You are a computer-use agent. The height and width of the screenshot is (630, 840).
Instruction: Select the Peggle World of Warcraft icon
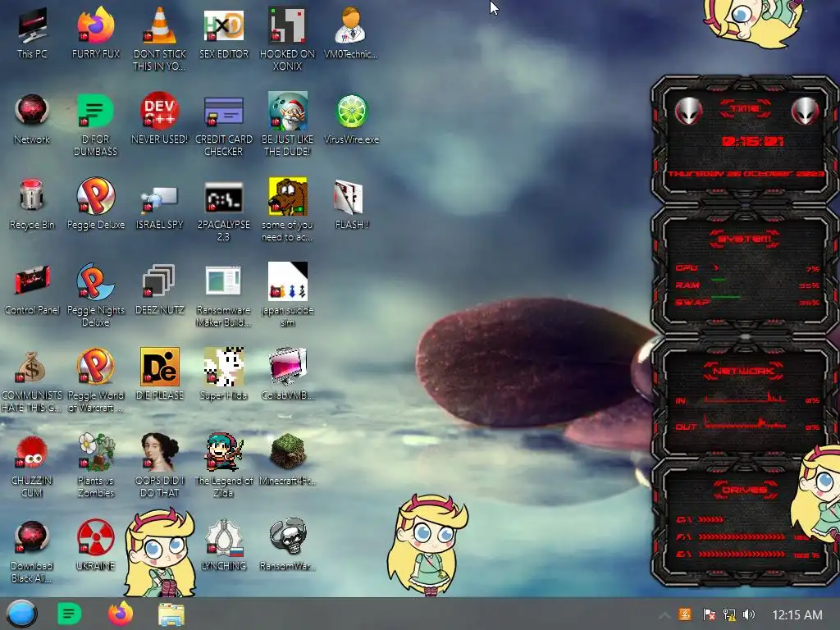pos(96,381)
